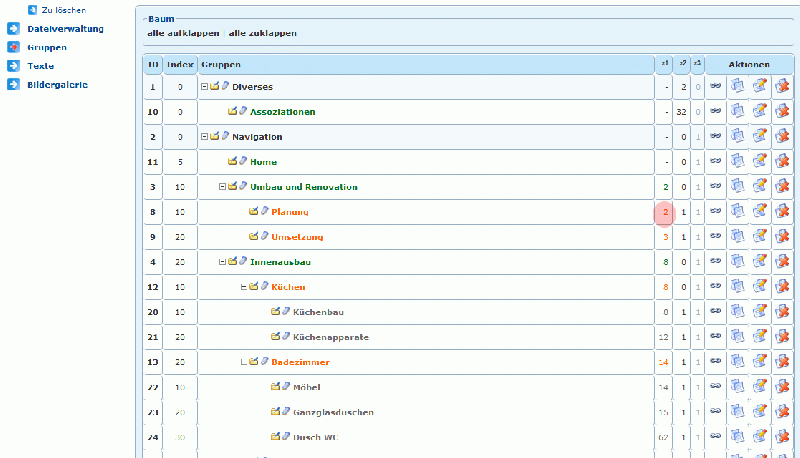Image resolution: width=800 pixels, height=458 pixels.
Task: Click the folder icon beside Navigation
Action: click(x=214, y=136)
